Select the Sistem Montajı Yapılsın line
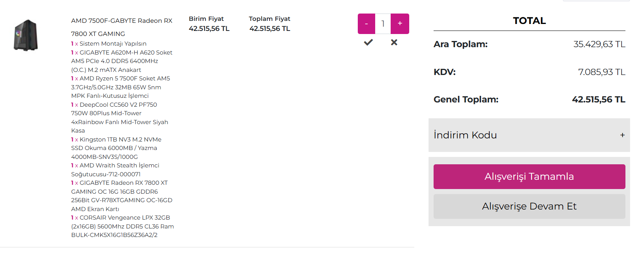 109,44
